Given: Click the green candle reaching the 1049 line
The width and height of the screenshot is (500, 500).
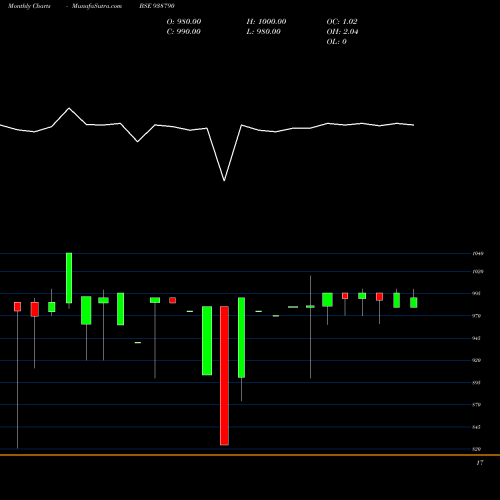Looking at the screenshot, I should click(x=69, y=278).
